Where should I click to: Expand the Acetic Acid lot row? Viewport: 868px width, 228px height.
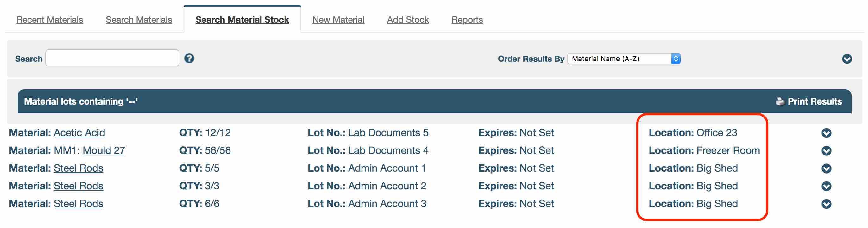click(x=826, y=133)
